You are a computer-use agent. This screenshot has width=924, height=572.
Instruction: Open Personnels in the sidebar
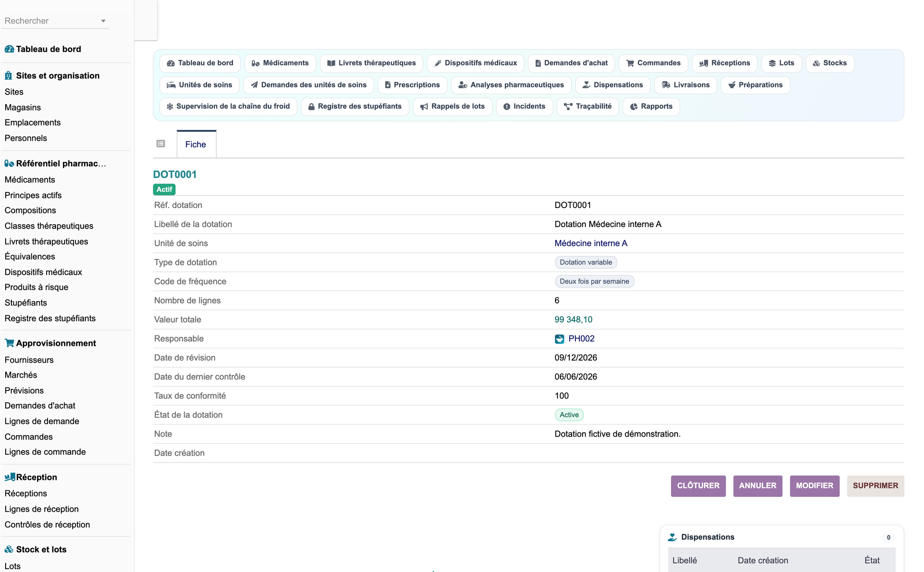point(26,138)
